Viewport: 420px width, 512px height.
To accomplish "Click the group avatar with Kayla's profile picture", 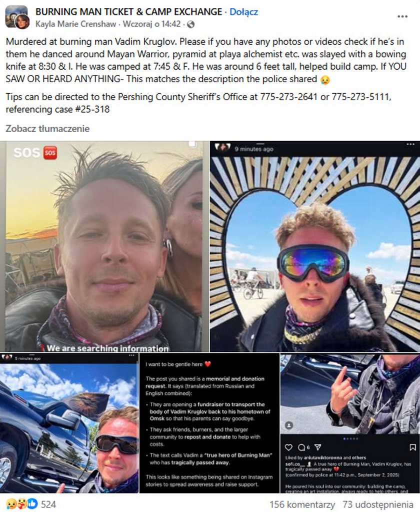I will click(17, 18).
